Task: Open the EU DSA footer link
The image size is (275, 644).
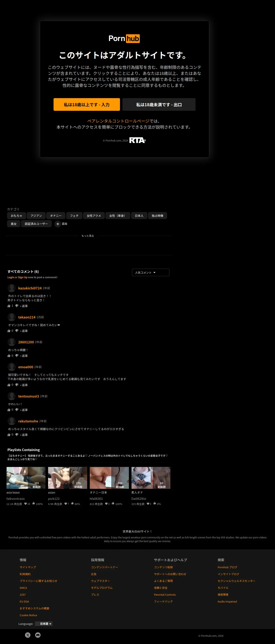Action: tap(24, 601)
